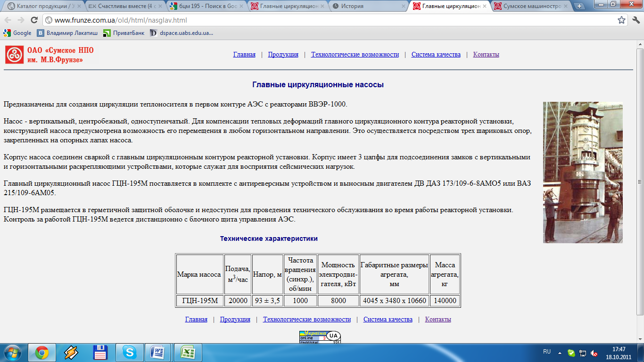Viewport: 644px width, 362px height.
Task: Open the Windows Start menu
Action: point(13,353)
